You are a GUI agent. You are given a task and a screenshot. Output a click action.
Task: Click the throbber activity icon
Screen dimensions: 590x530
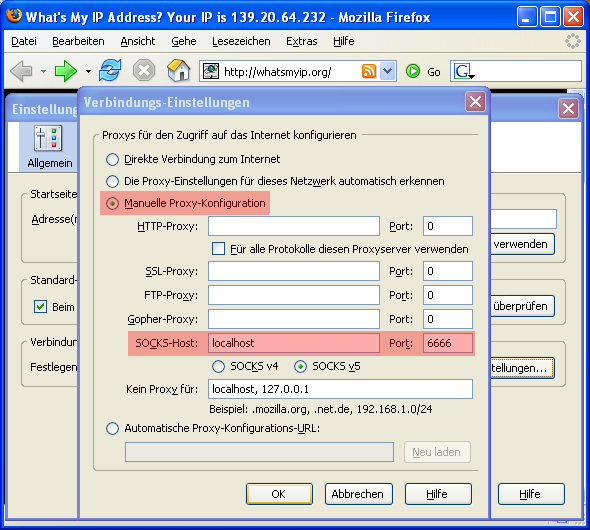(x=573, y=41)
